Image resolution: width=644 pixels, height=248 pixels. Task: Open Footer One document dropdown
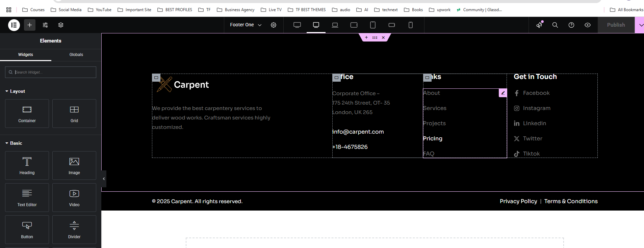tap(246, 25)
